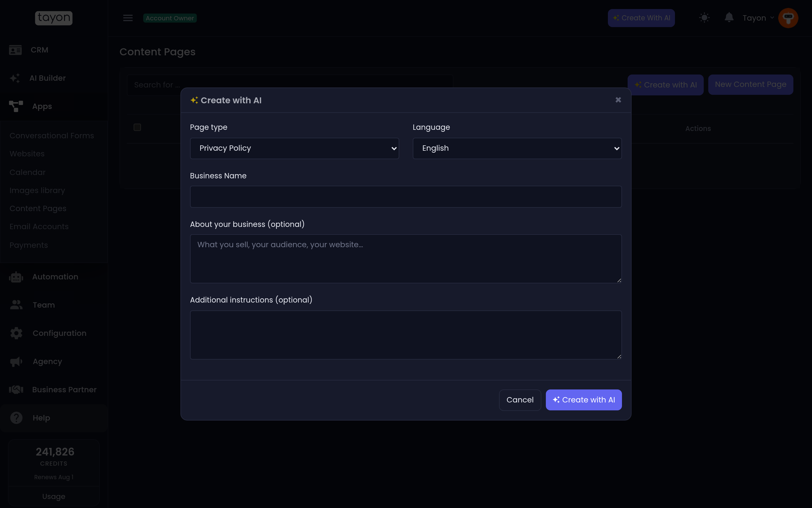
Task: Open the Language dropdown
Action: click(517, 148)
